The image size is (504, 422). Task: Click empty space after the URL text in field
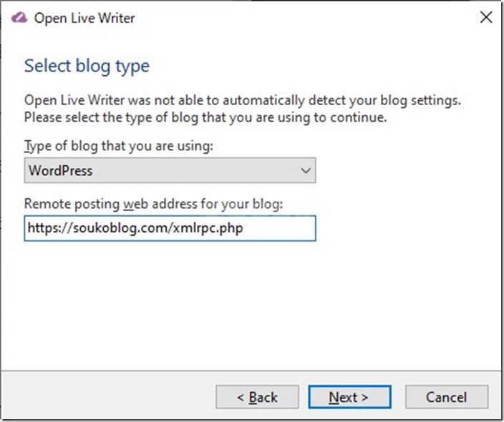[x=278, y=228]
